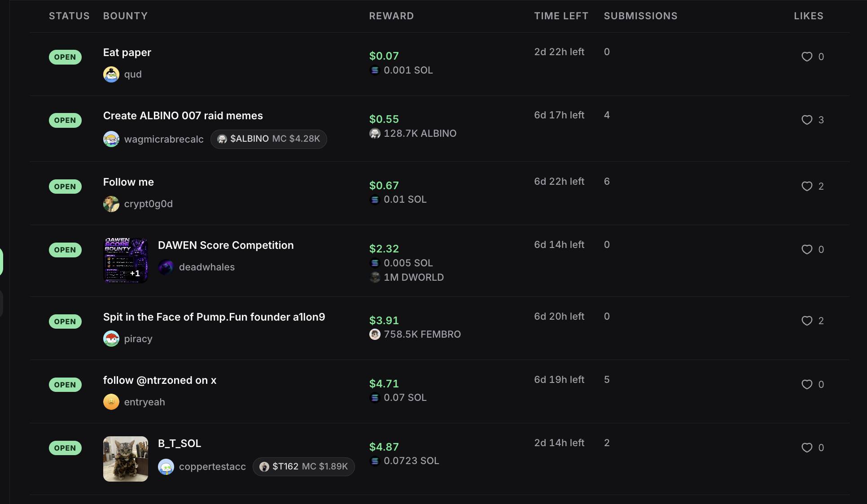Open the B_T_SOL bounty title
Image resolution: width=867 pixels, height=504 pixels.
[x=180, y=443]
